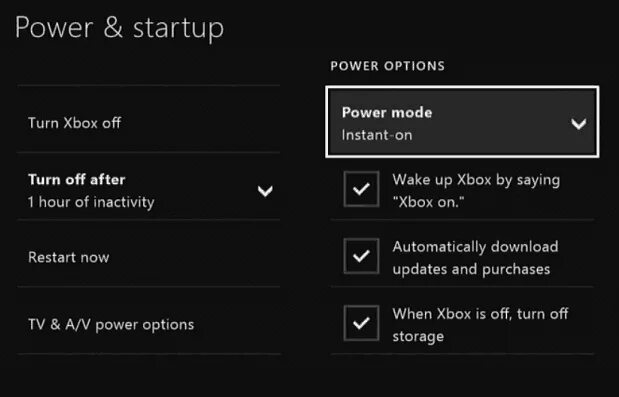Select the Instant-on value text
Image resolution: width=619 pixels, height=397 pixels.
(377, 135)
